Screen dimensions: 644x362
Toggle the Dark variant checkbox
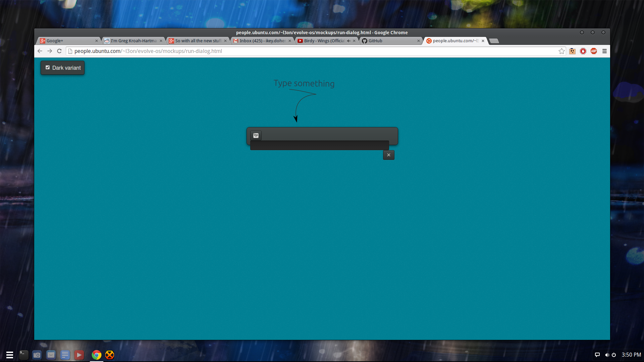coord(48,67)
